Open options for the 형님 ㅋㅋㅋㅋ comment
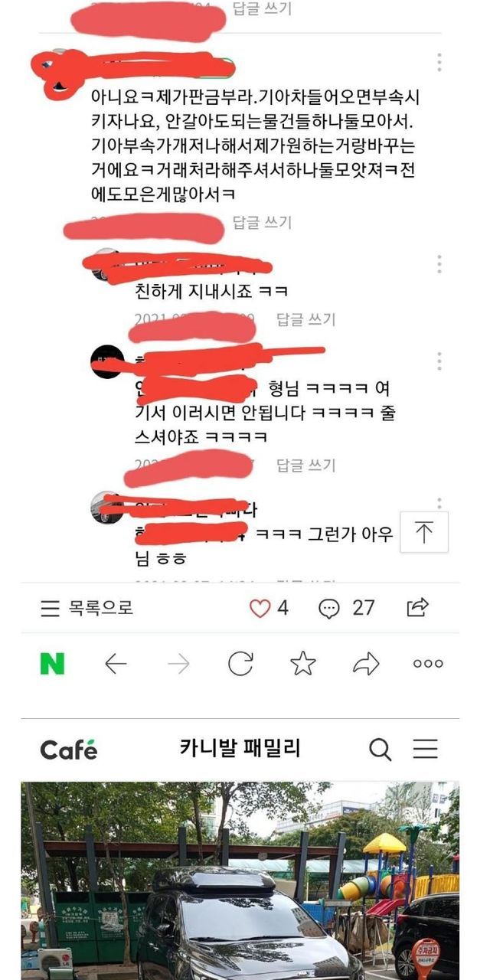The width and height of the screenshot is (490, 980). (x=439, y=361)
